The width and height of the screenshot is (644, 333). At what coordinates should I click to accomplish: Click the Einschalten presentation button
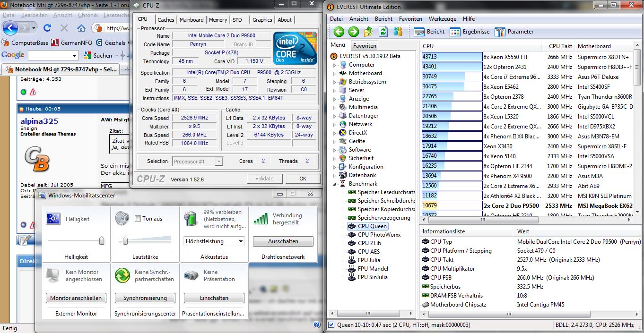pyautogui.click(x=214, y=298)
